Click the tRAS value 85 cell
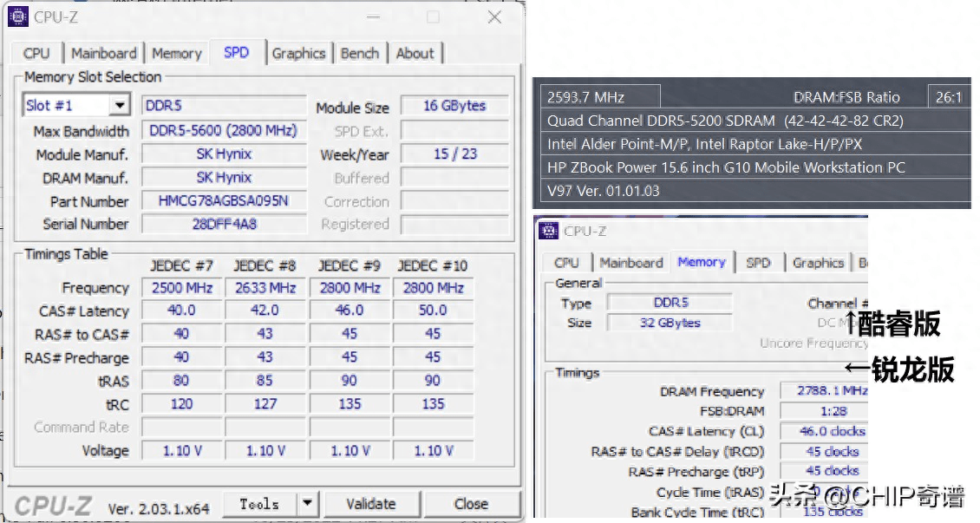Screen dimensions: 980x523 [x=265, y=381]
